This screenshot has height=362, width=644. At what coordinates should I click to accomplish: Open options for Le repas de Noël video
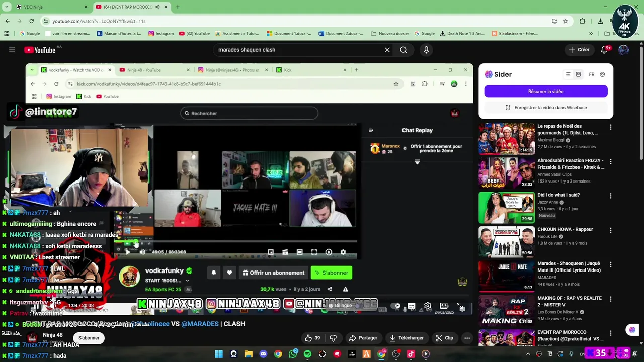coord(611,127)
